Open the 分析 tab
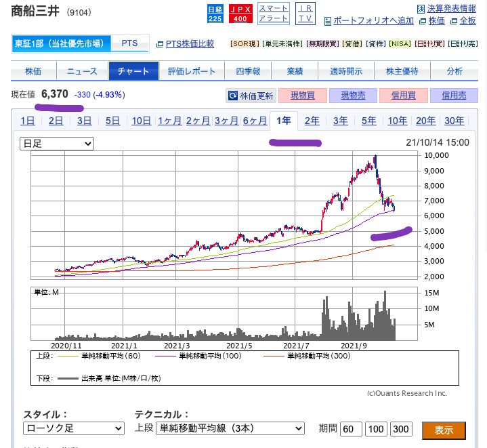This screenshot has height=448, width=487. pos(454,71)
